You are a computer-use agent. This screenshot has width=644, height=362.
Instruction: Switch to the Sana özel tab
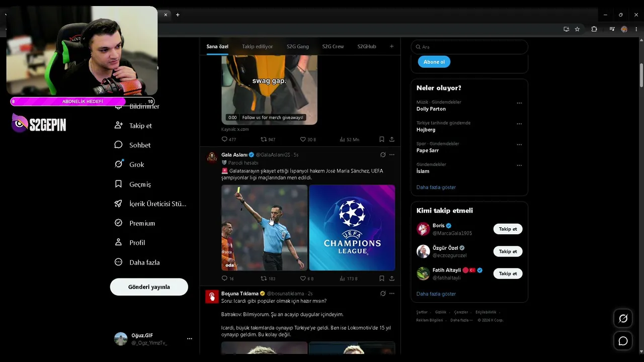(x=217, y=46)
